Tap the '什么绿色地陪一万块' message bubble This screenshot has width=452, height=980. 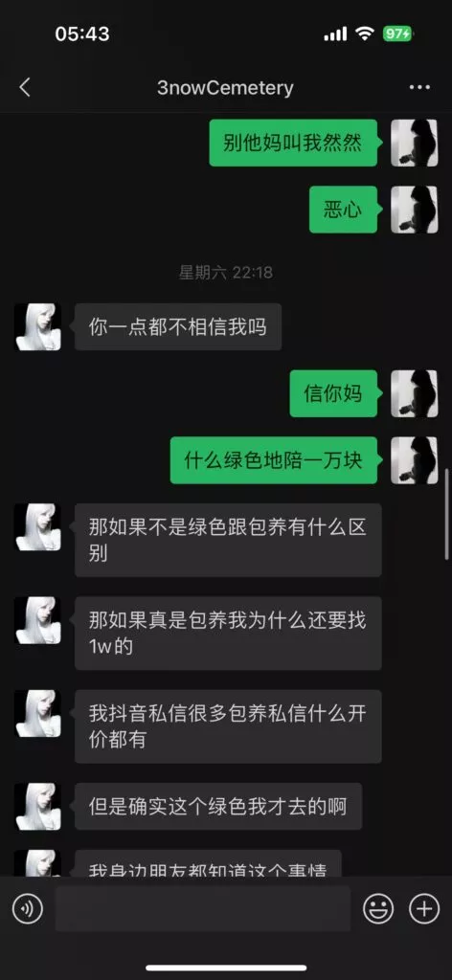click(274, 460)
